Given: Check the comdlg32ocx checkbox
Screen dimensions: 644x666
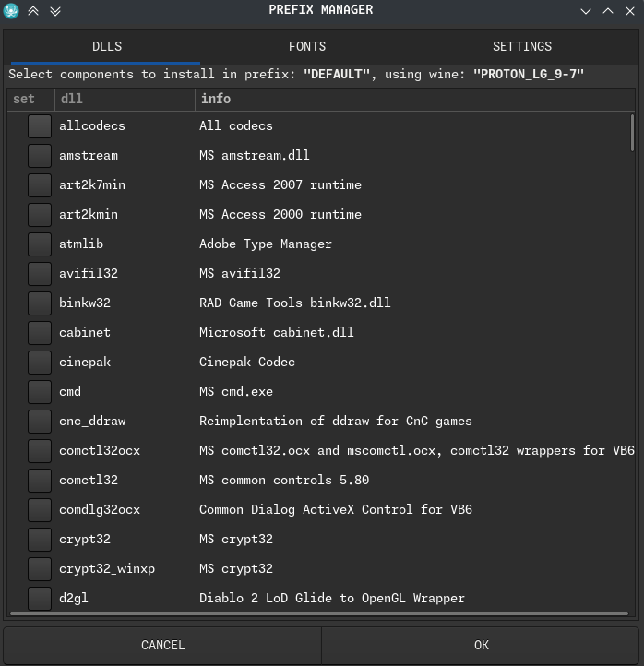Looking at the screenshot, I should click(x=40, y=510).
